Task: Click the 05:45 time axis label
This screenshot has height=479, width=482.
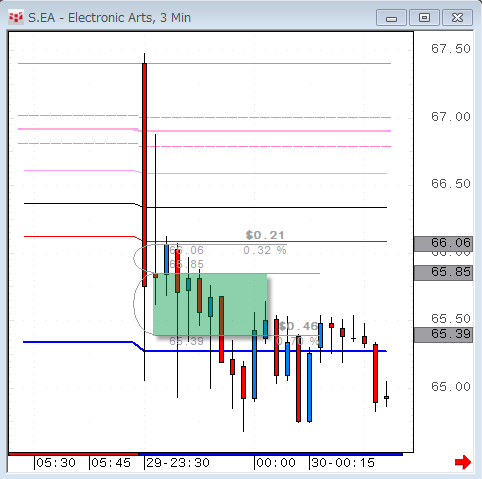Action: (111, 463)
